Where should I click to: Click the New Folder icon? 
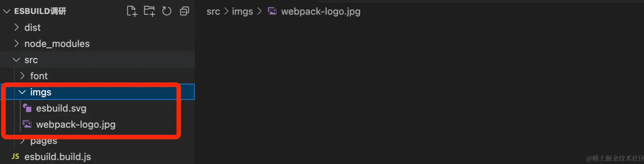tap(149, 11)
